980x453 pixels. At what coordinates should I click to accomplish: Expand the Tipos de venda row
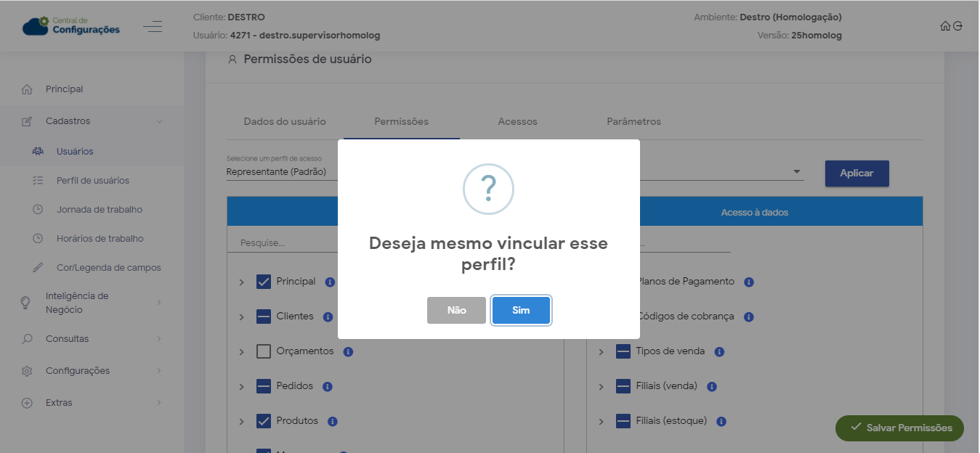pyautogui.click(x=602, y=351)
